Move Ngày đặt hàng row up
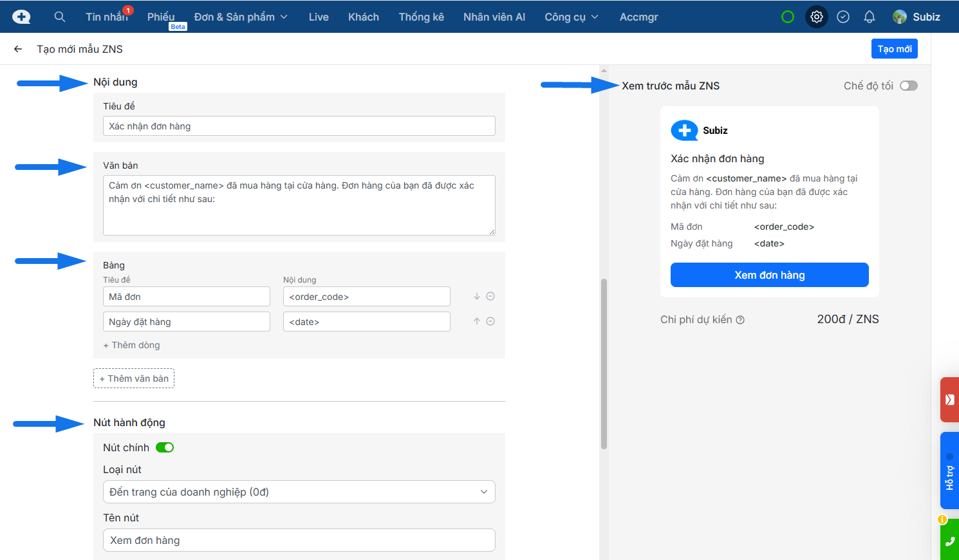The image size is (959, 560). pos(477,321)
